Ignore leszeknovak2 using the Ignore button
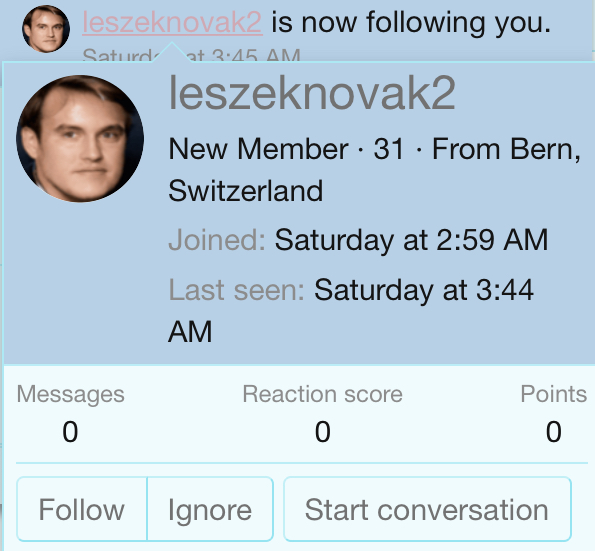The image size is (595, 551). pos(210,509)
